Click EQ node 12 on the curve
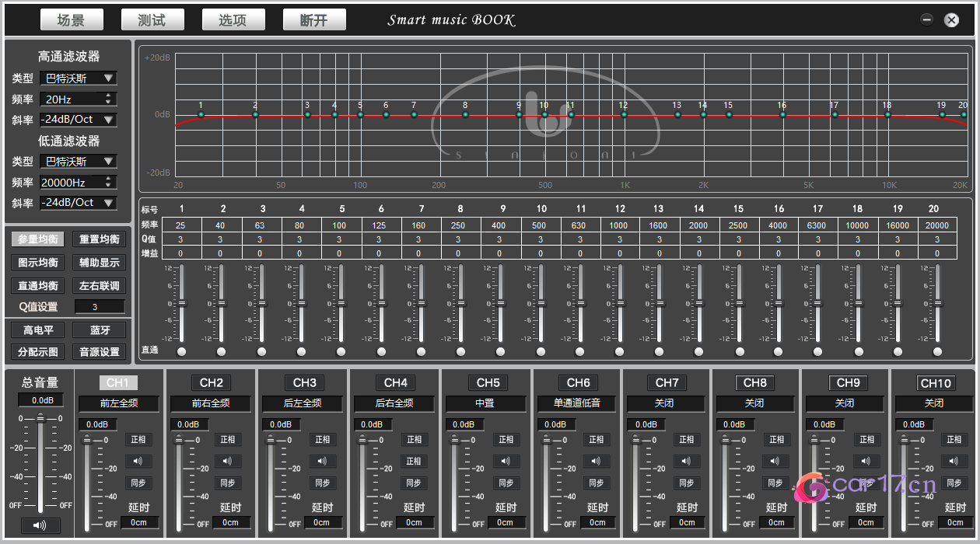Viewport: 980px width, 544px height. (624, 115)
